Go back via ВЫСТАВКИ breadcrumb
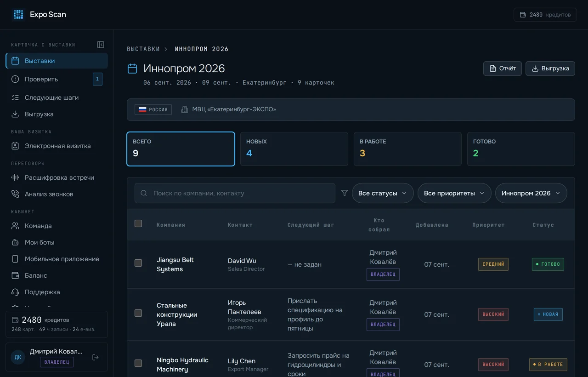 (x=143, y=49)
